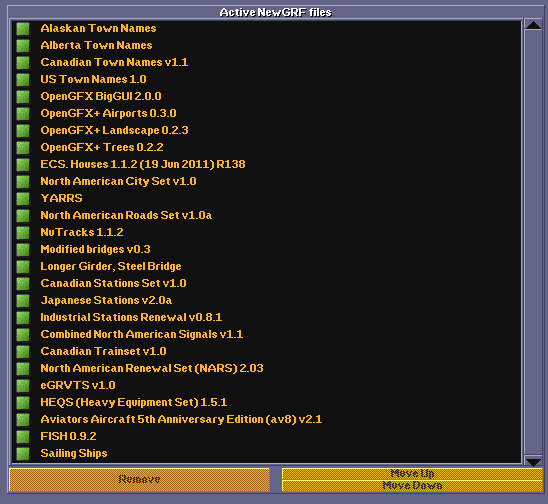The width and height of the screenshot is (548, 504).
Task: Select NuTracks 1.1.2 entry
Action: tap(266, 232)
